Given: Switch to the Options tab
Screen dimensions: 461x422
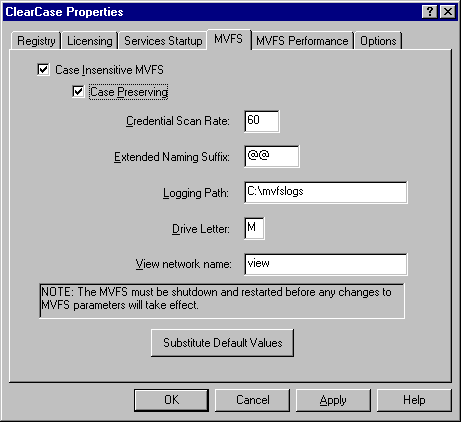Looking at the screenshot, I should tap(378, 41).
